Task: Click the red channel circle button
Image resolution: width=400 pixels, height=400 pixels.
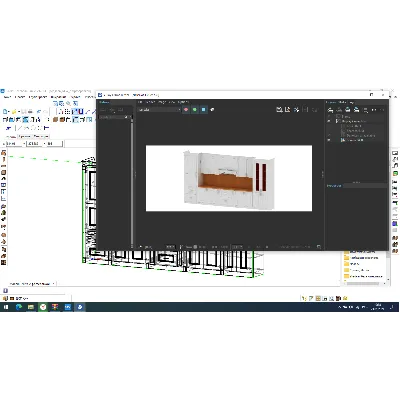Action: pos(186,110)
